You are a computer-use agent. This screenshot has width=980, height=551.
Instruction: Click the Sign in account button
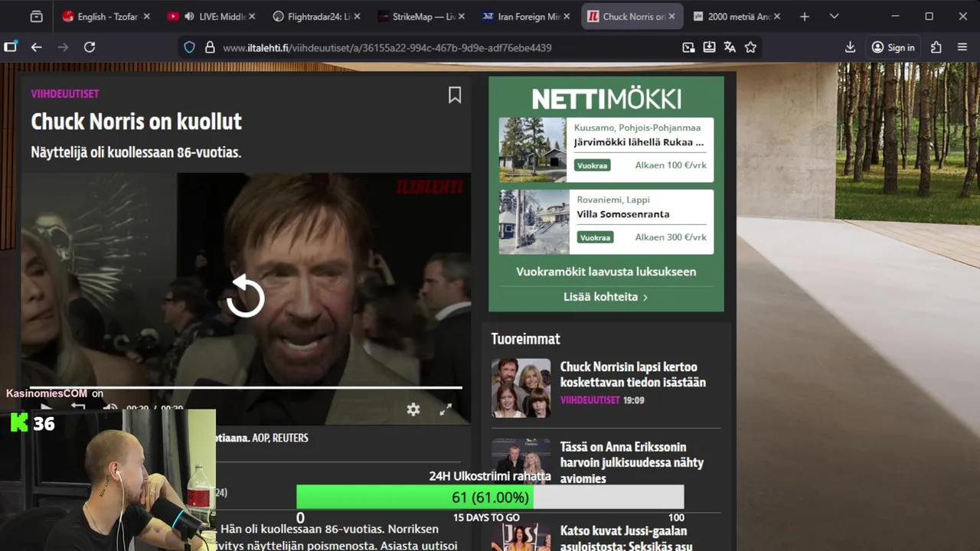point(893,47)
